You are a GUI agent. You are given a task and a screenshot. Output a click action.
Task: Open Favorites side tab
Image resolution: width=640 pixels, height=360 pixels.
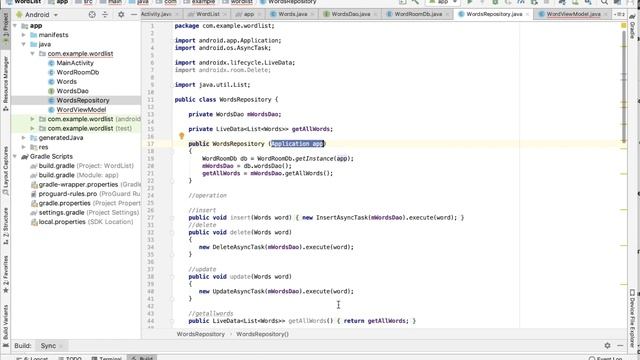[6, 274]
